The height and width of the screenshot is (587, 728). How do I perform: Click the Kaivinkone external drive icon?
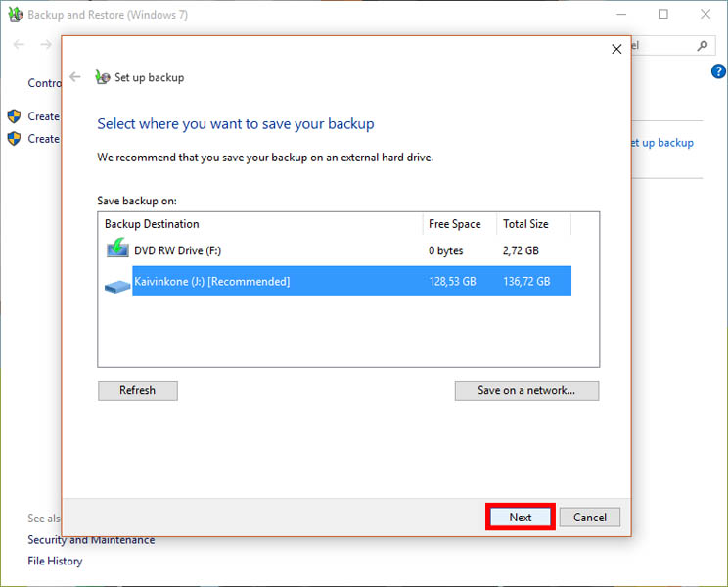click(x=117, y=285)
